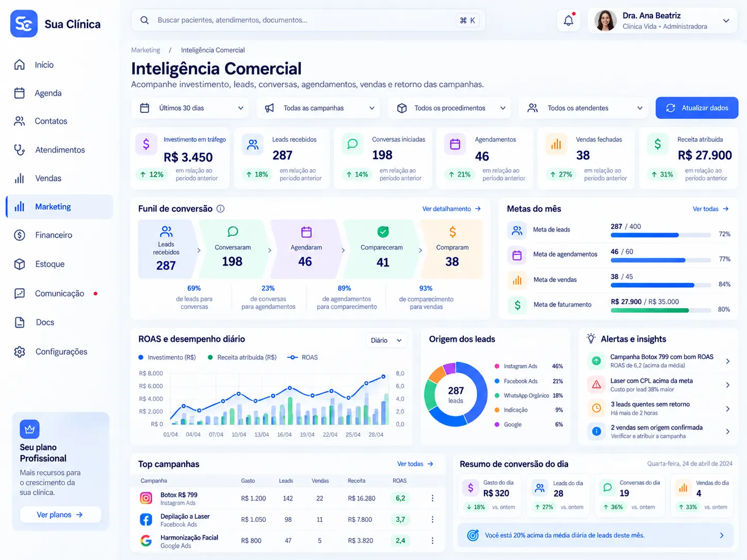Click the Marketing breadcrumb link
Screen dimensions: 747x560
click(145, 50)
